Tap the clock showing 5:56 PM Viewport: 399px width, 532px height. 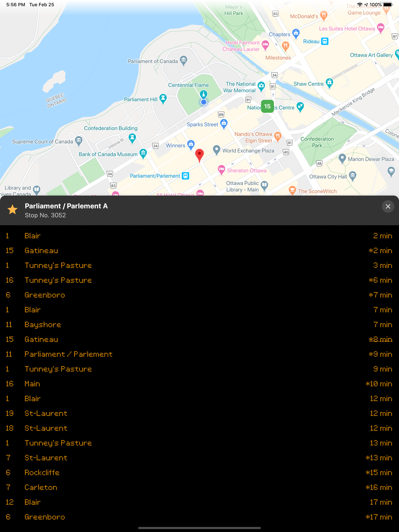pyautogui.click(x=16, y=4)
